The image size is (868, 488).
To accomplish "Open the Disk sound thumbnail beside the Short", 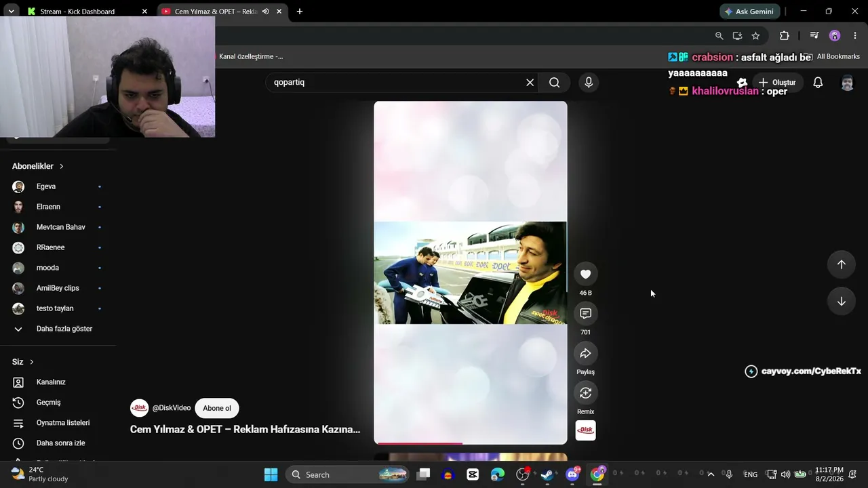I will point(585,430).
